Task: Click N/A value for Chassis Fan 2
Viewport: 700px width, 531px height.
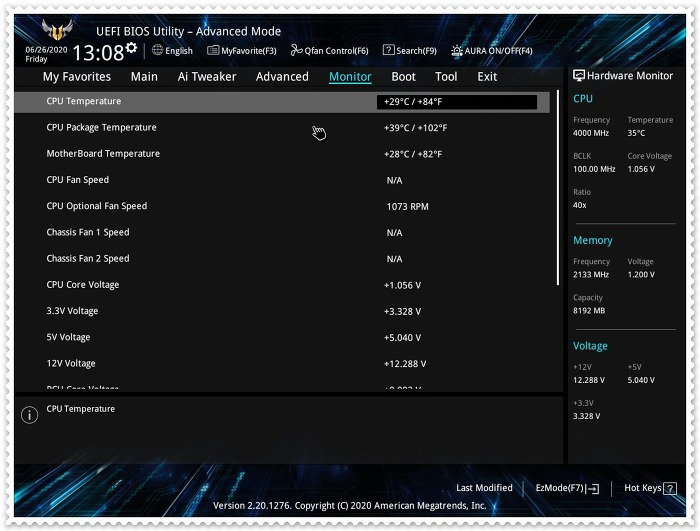Action: (394, 259)
